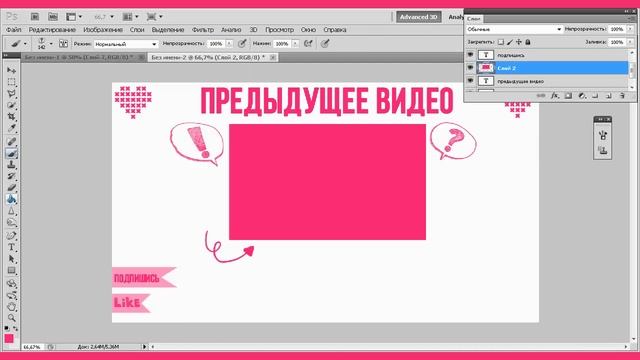Open the Arrange Documents dropdown
This screenshot has height=360, width=640.
coord(131,17)
